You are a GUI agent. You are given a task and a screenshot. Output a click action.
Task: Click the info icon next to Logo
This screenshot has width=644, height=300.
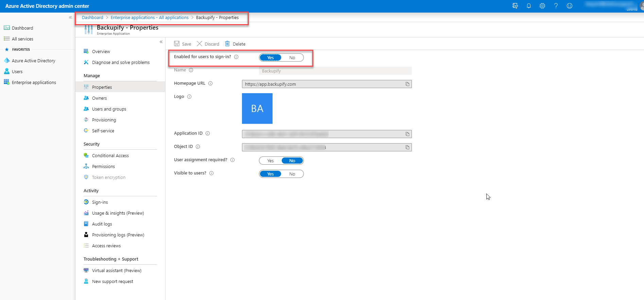[189, 97]
